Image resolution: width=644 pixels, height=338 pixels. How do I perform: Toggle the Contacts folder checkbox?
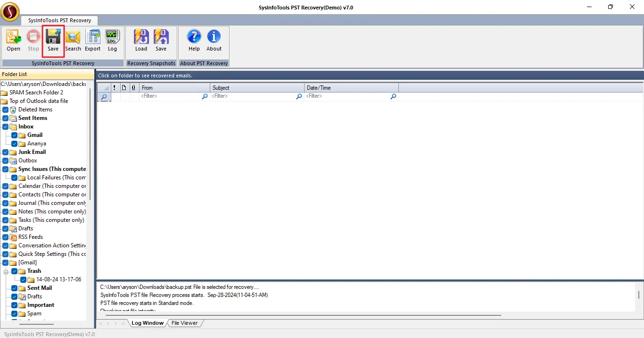(x=6, y=194)
